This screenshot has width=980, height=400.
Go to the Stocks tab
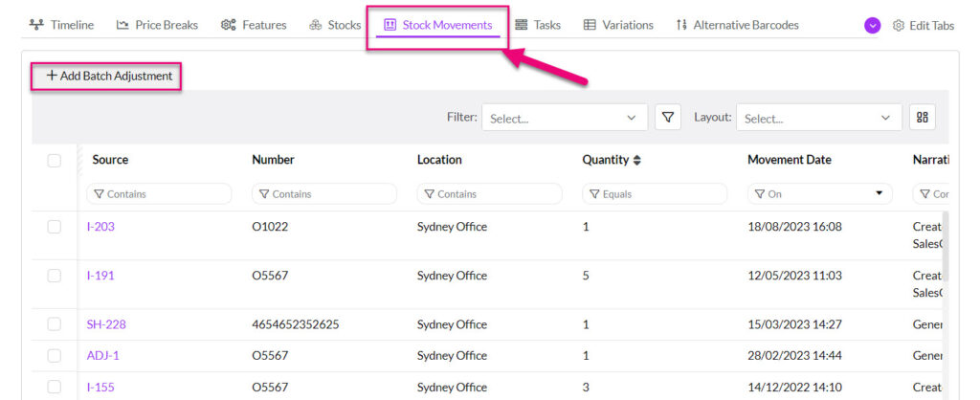(335, 25)
